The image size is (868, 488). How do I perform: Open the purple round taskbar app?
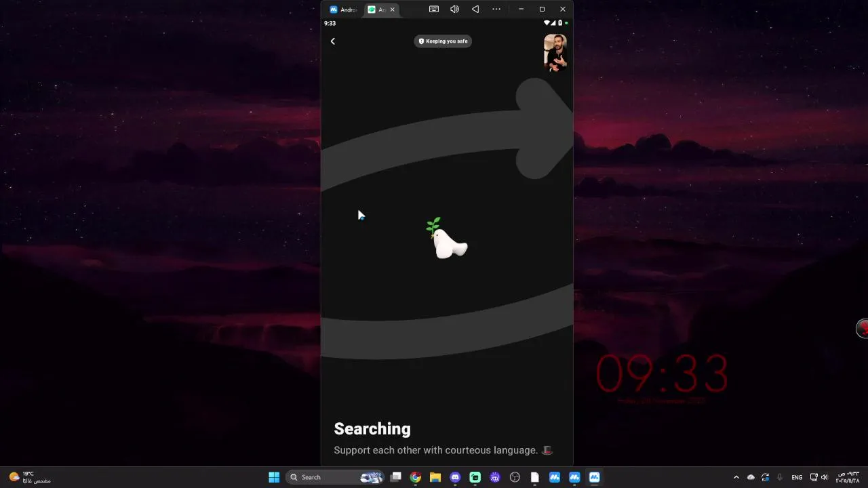tap(495, 477)
